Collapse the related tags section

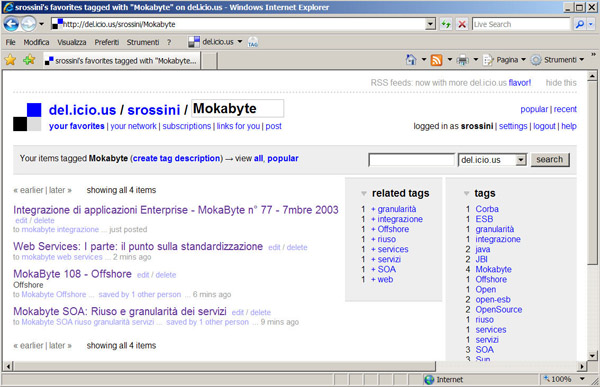[x=364, y=194]
